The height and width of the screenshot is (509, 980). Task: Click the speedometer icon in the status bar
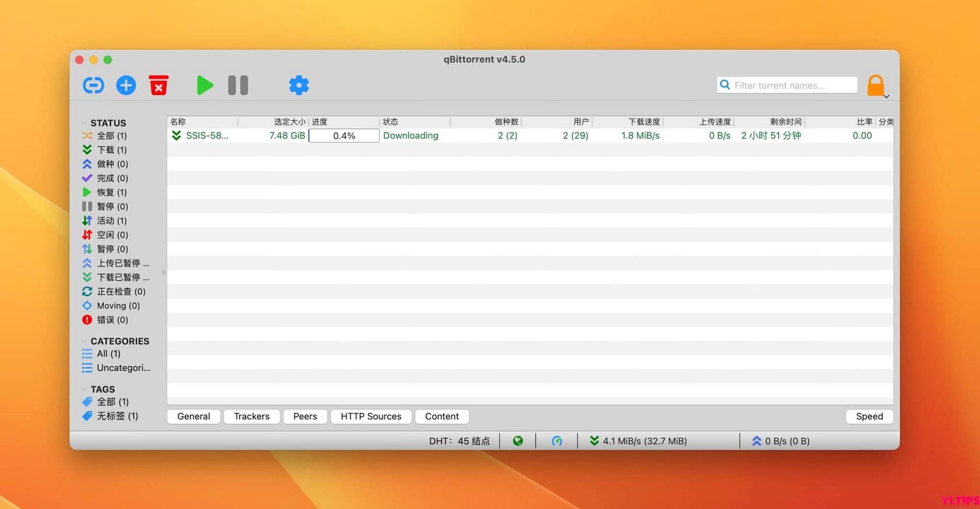click(557, 441)
